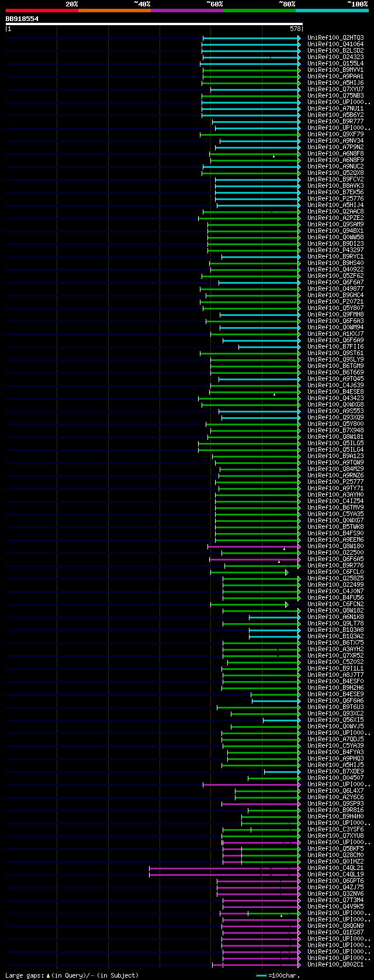Open hit UniRef100_B9MVV1
Image resolution: width=374 pixels, height=980 pixels.
click(335, 70)
